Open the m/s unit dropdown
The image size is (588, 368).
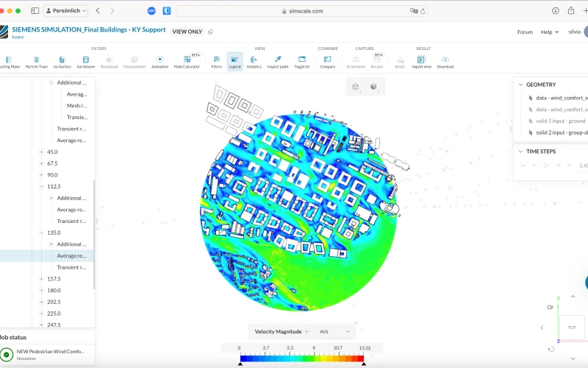pyautogui.click(x=334, y=332)
